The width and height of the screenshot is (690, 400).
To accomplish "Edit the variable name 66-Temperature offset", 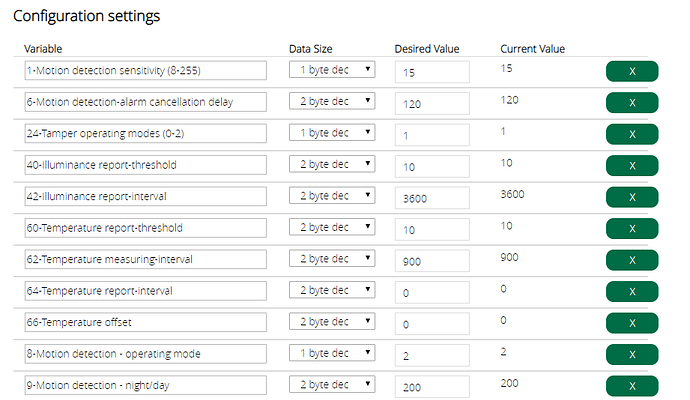I will [146, 322].
